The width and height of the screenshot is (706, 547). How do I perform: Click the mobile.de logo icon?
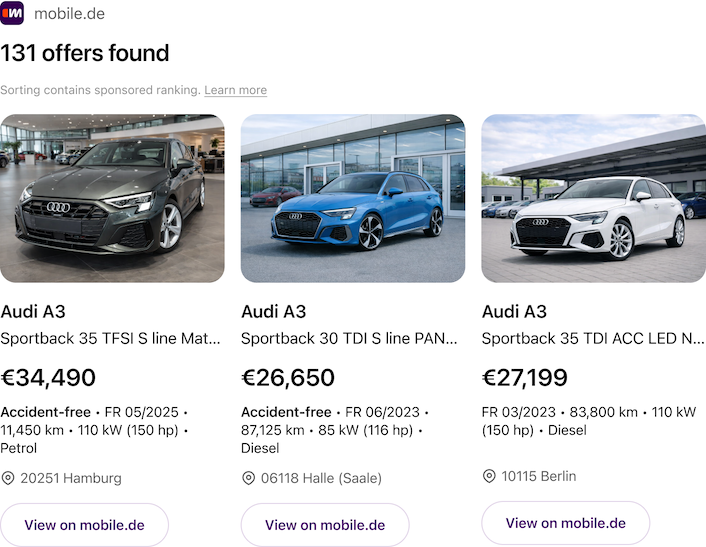tap(12, 14)
